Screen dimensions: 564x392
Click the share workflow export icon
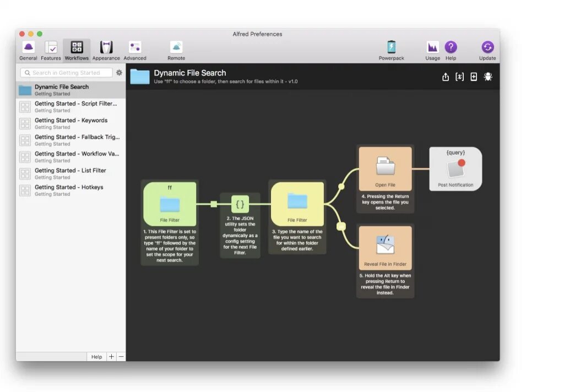[x=445, y=77]
